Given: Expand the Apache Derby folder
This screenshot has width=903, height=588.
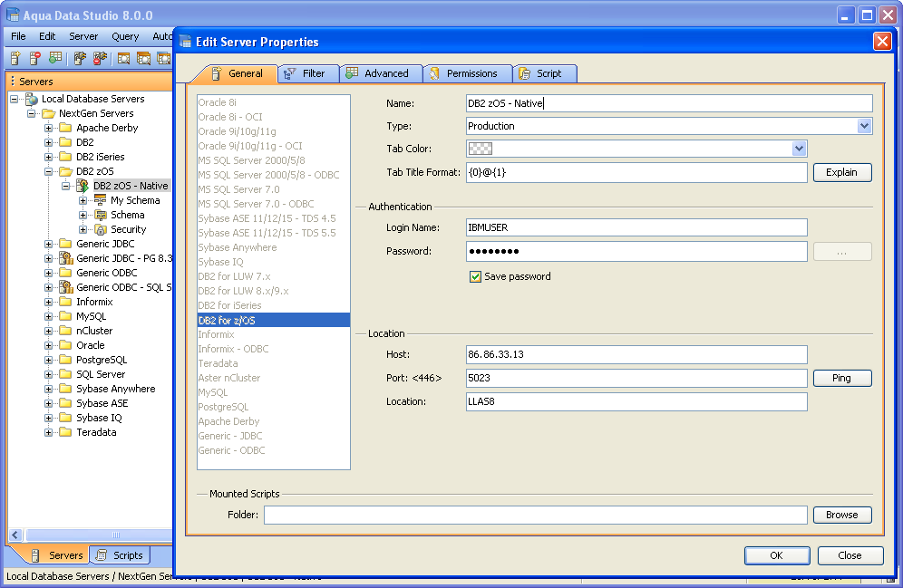Looking at the screenshot, I should point(49,128).
